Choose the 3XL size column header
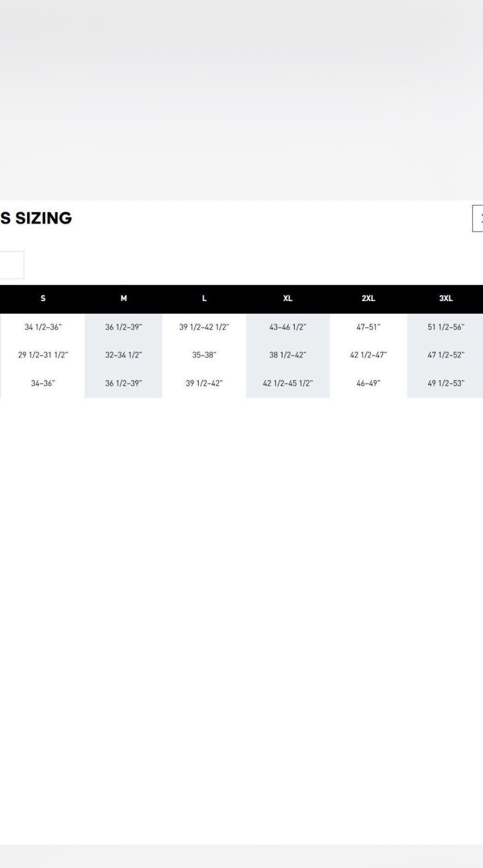Viewport: 483px width, 868px height. click(446, 298)
